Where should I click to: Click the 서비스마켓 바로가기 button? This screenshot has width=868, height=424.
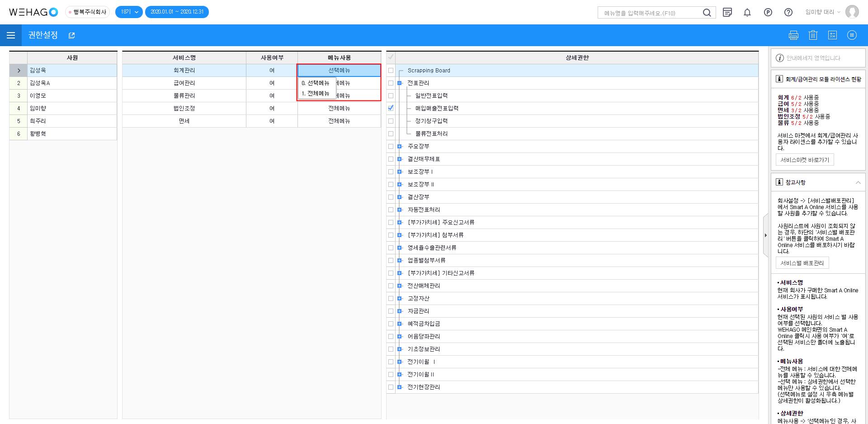point(805,160)
